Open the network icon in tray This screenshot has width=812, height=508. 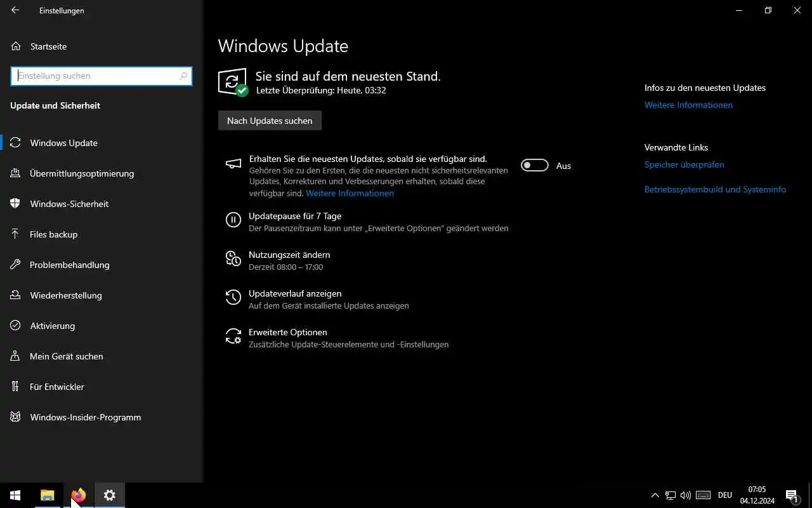[x=671, y=495]
